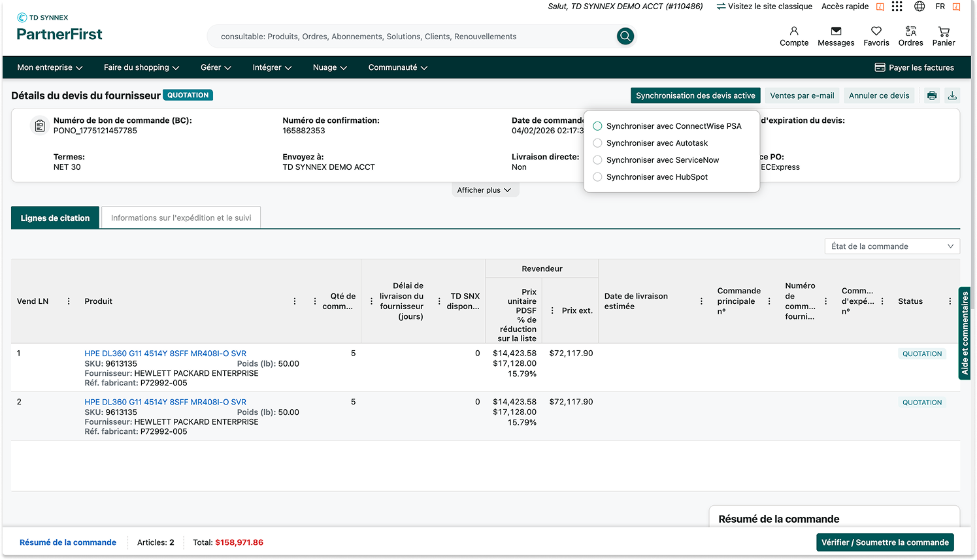
Task: Click QUOTATION badge beside page title
Action: [188, 95]
